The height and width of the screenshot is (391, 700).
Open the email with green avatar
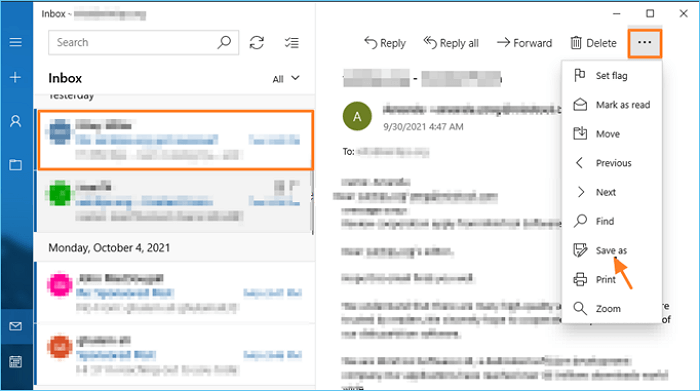point(174,202)
